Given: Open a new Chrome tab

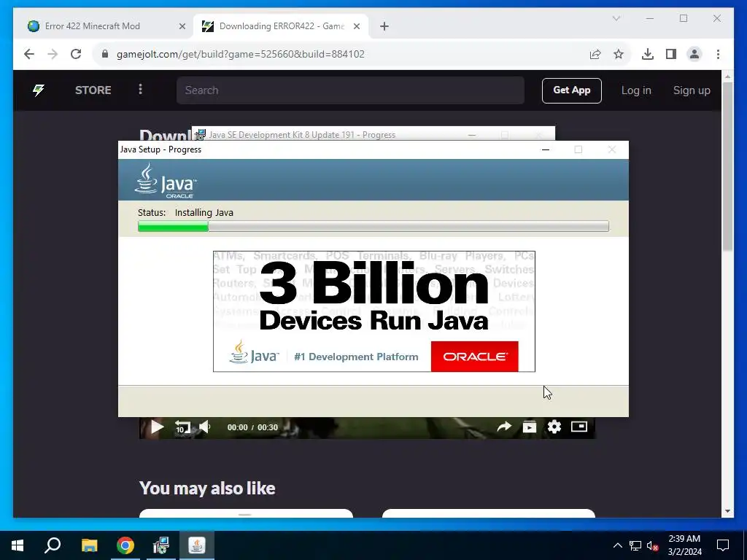Looking at the screenshot, I should (384, 27).
